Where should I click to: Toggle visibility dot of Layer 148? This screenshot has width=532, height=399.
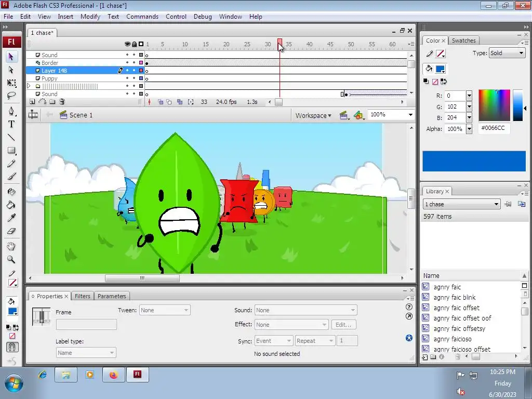[x=128, y=71]
